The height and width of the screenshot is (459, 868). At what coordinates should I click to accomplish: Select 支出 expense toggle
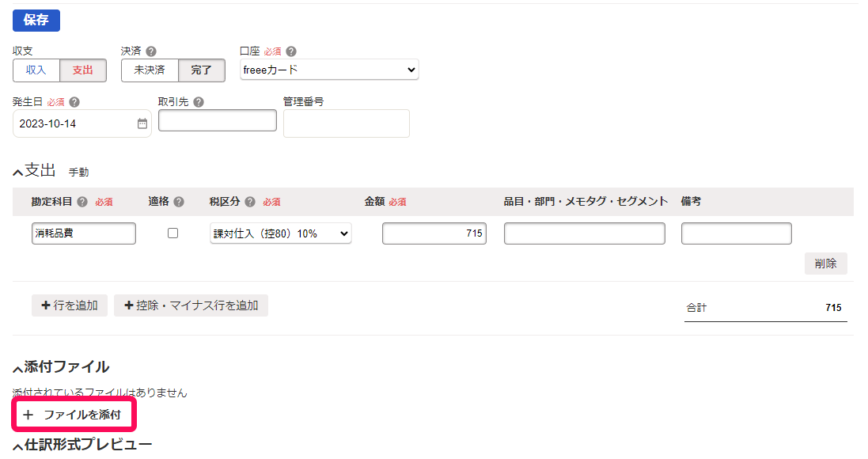click(x=83, y=70)
